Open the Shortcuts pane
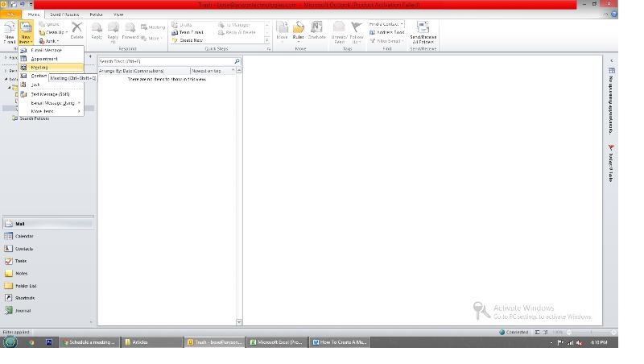The width and height of the screenshot is (644, 364). (48, 298)
